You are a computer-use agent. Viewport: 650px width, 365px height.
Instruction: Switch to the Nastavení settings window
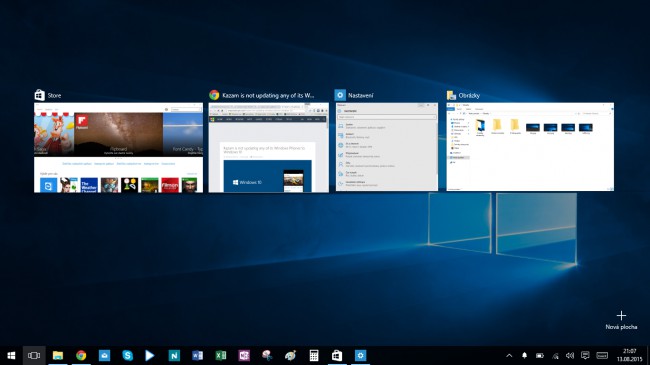[386, 147]
